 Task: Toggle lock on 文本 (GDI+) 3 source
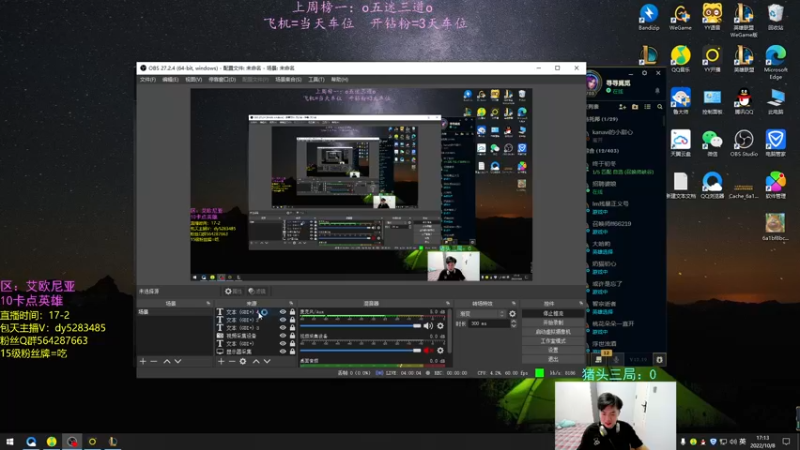coord(292,328)
